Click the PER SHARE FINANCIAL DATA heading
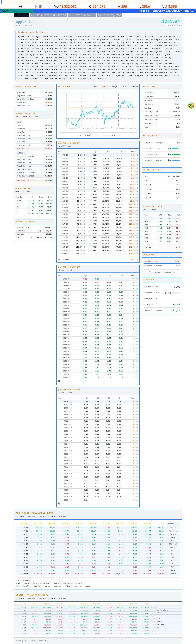The height and width of the screenshot is (644, 196). point(34,513)
